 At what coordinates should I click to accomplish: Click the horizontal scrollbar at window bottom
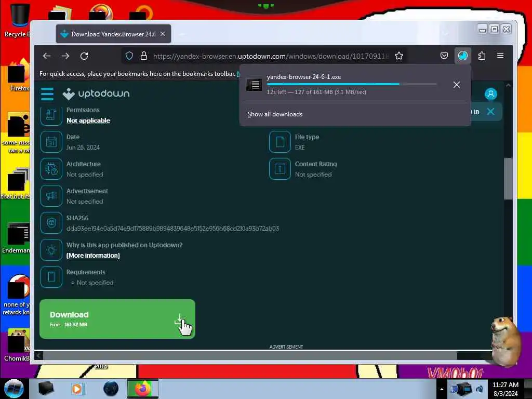pos(250,355)
